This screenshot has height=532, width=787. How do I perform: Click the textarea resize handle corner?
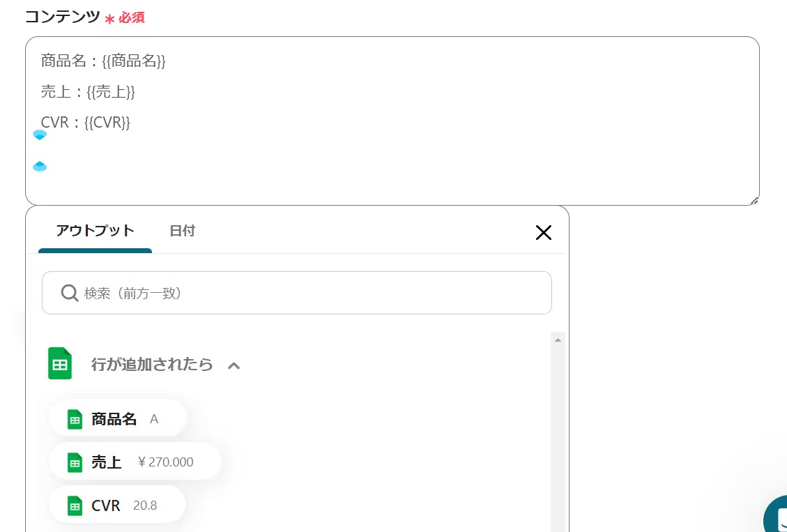click(754, 200)
